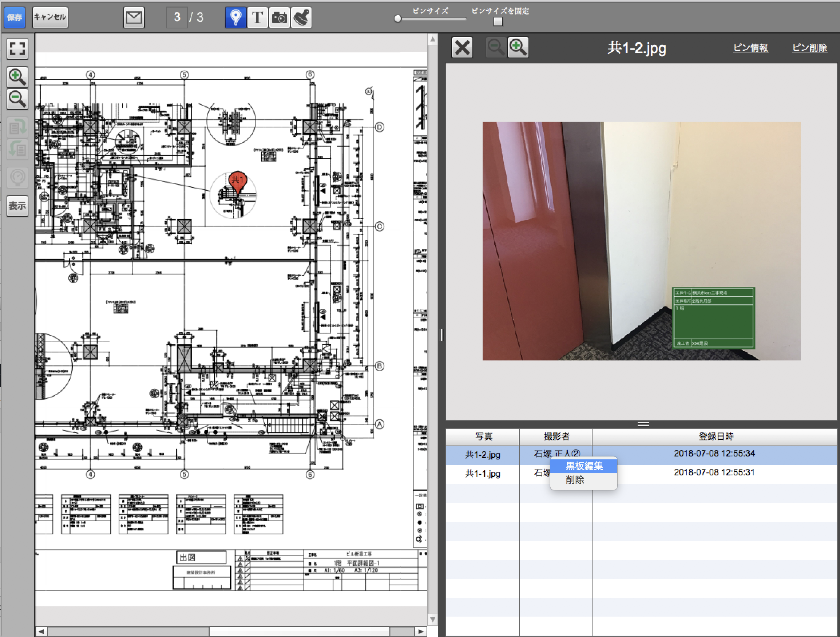This screenshot has height=637, width=840.
Task: Open the ピン情報 link
Action: 750,48
